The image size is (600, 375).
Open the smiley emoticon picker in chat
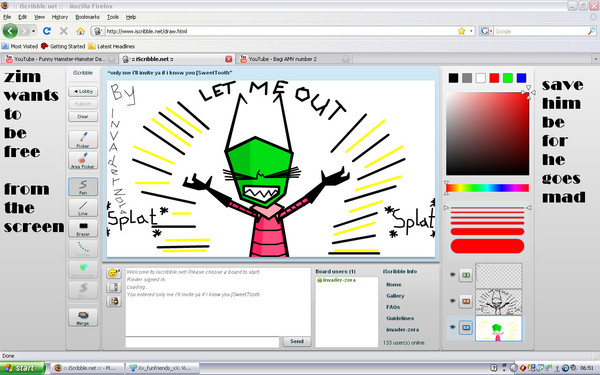pyautogui.click(x=113, y=273)
